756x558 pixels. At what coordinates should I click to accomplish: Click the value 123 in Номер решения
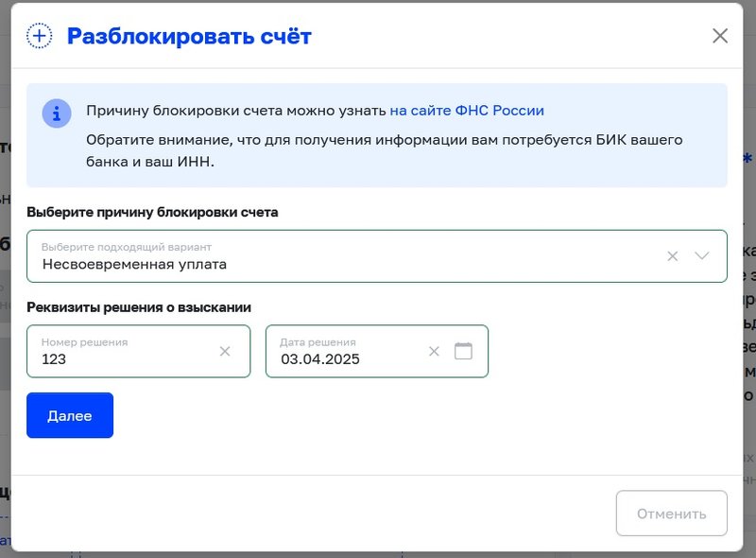pyautogui.click(x=53, y=359)
